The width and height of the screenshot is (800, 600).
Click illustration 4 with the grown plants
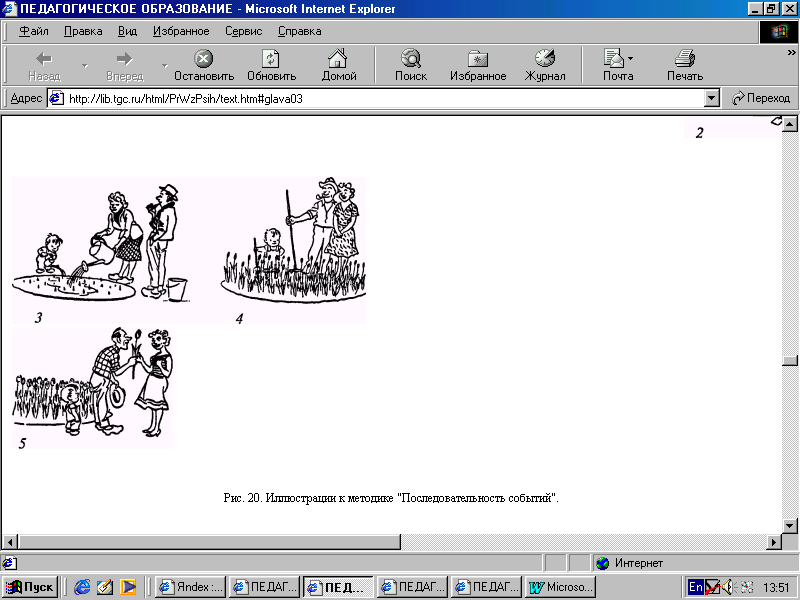(x=293, y=250)
